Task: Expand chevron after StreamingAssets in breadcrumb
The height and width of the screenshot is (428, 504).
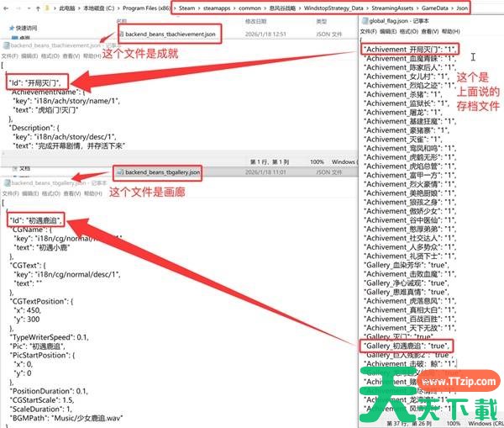Action: point(417,8)
